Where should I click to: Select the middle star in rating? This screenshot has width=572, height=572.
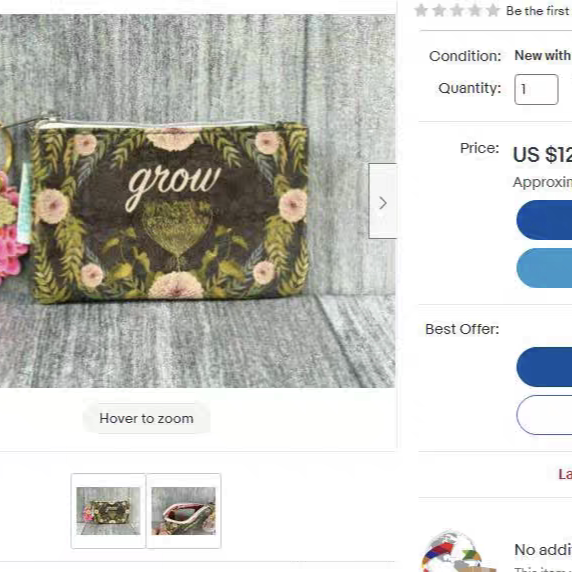click(457, 11)
